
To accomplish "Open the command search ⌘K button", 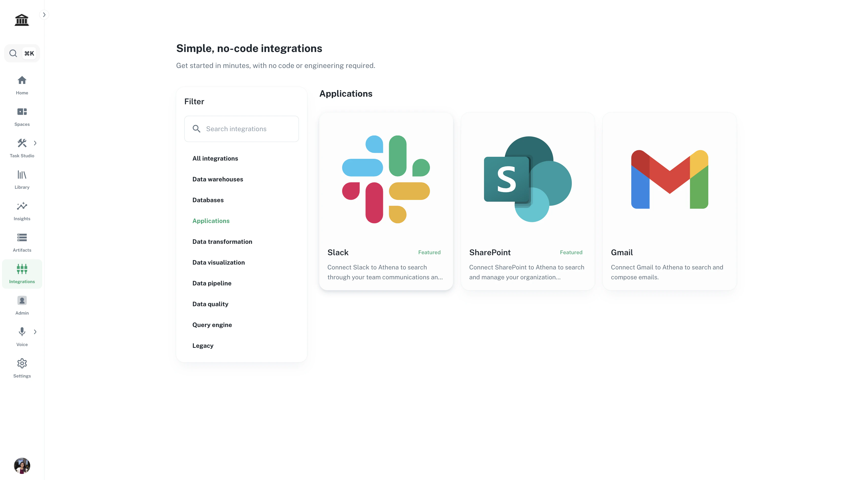I will coord(22,53).
